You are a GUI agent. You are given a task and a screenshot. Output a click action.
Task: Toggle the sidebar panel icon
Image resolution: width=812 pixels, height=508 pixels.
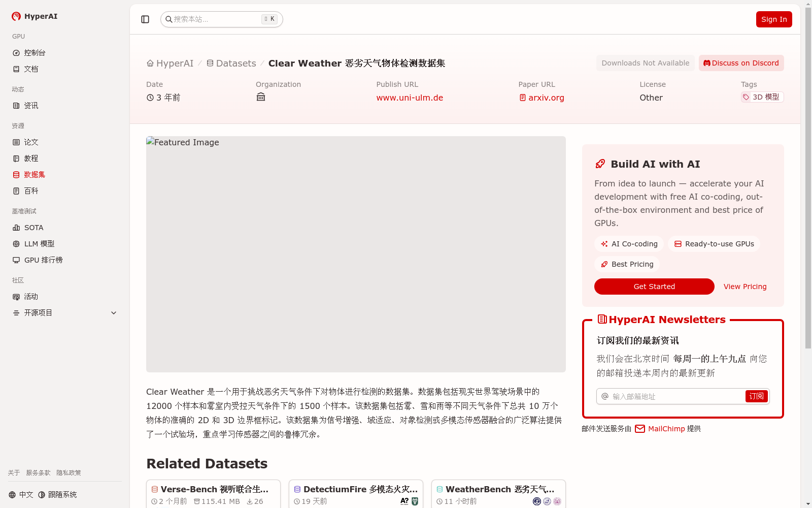point(145,19)
